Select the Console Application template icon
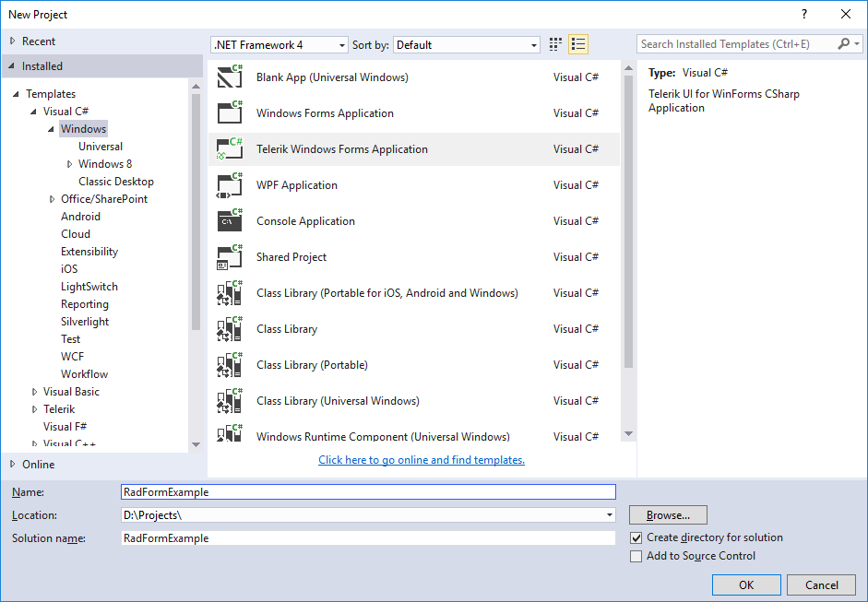The width and height of the screenshot is (868, 602). [x=231, y=220]
